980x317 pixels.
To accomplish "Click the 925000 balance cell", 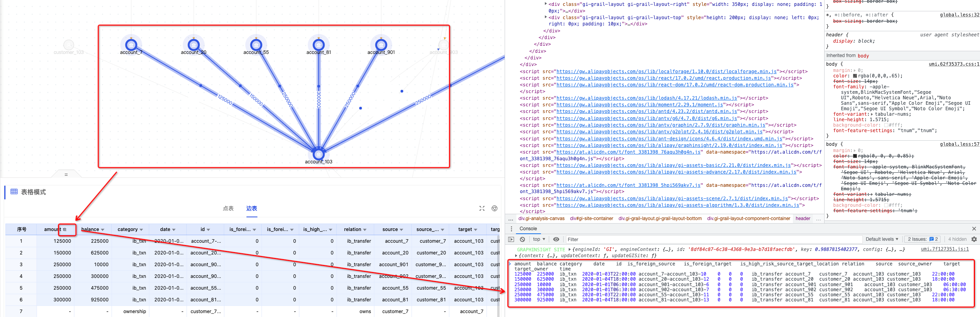I will point(93,300).
